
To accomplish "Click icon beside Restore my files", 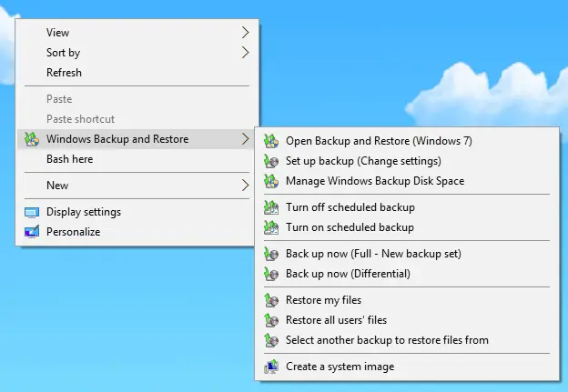I will pos(271,300).
